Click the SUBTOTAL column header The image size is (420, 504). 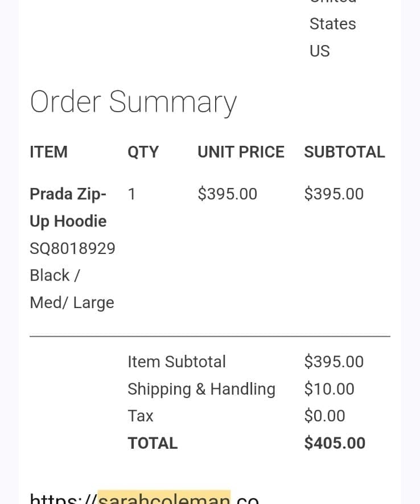pos(344,152)
